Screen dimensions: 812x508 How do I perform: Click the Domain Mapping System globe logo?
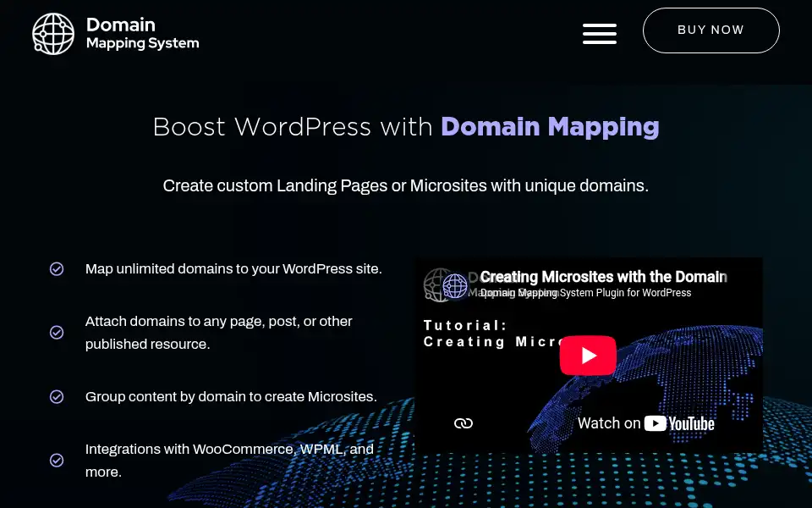coord(53,34)
